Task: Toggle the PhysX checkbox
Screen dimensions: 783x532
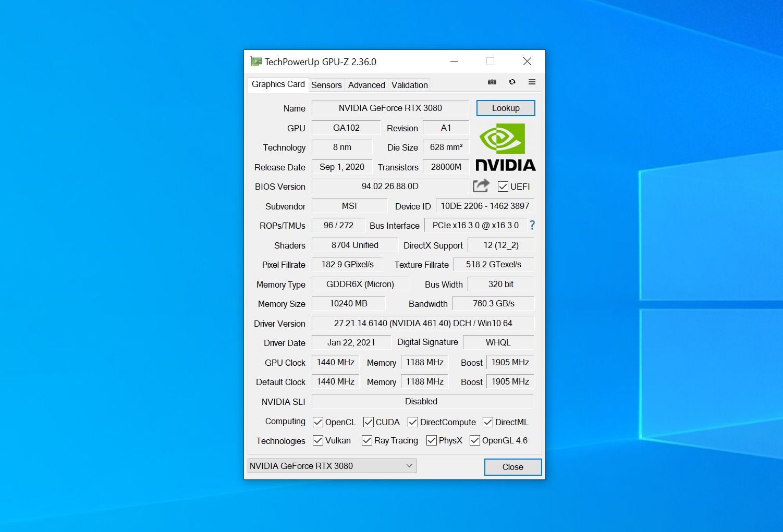Action: (432, 440)
